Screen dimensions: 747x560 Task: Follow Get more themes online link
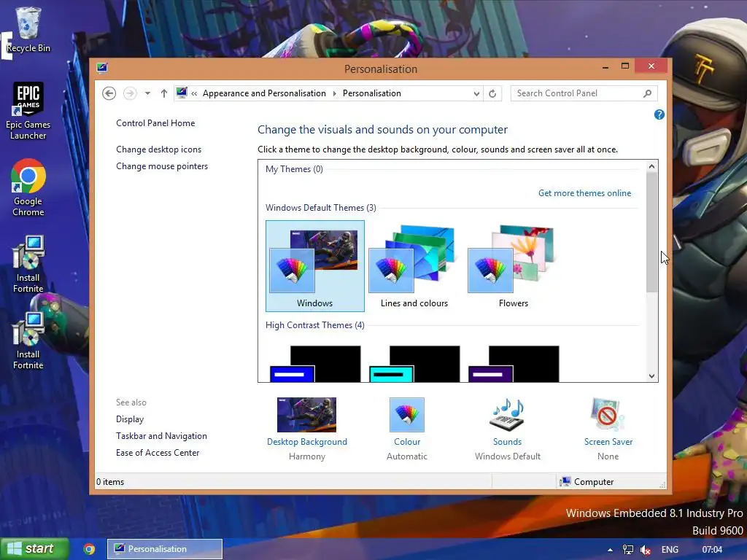pyautogui.click(x=584, y=192)
